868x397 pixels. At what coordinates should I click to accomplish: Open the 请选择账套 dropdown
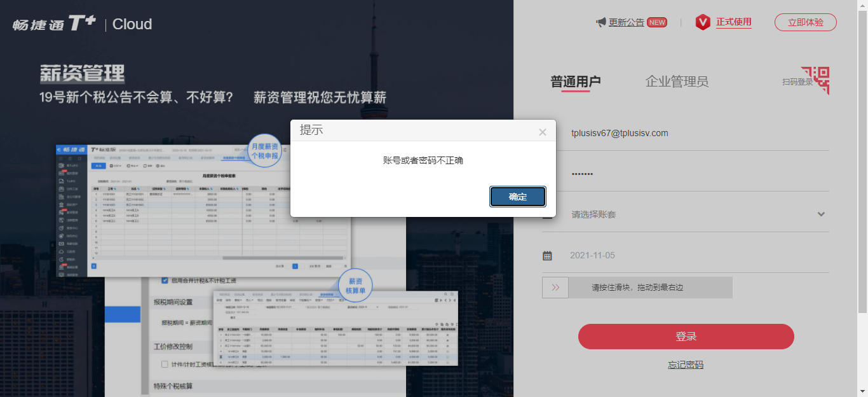pos(686,214)
